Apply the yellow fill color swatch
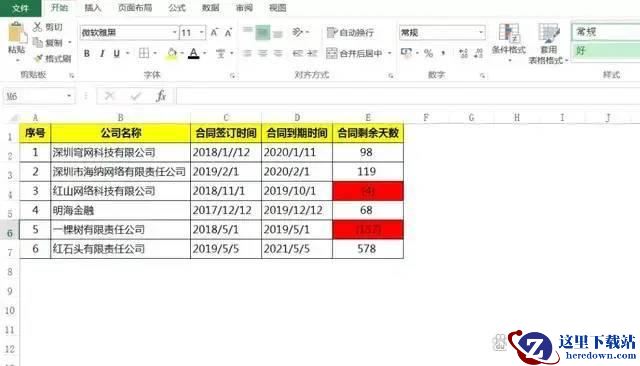This screenshot has height=366, width=640. (x=172, y=53)
